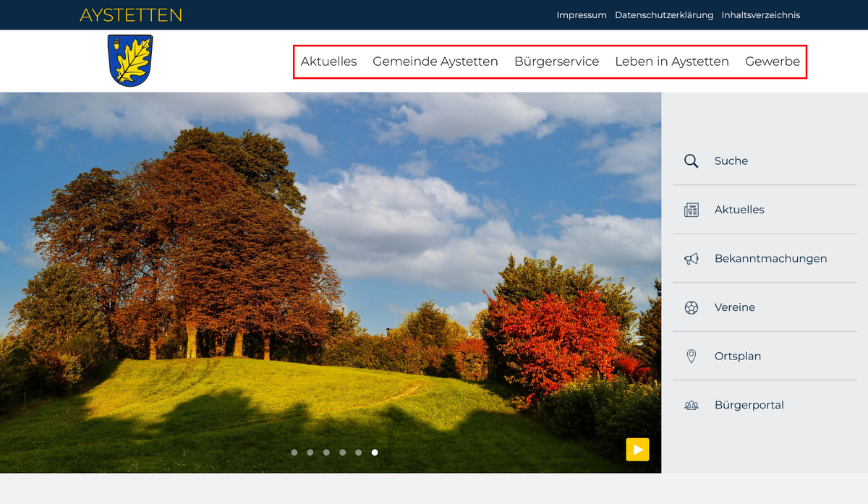Screen dimensions: 868x504
Task: Open the Gemeinde Aystetten menu
Action: point(435,61)
